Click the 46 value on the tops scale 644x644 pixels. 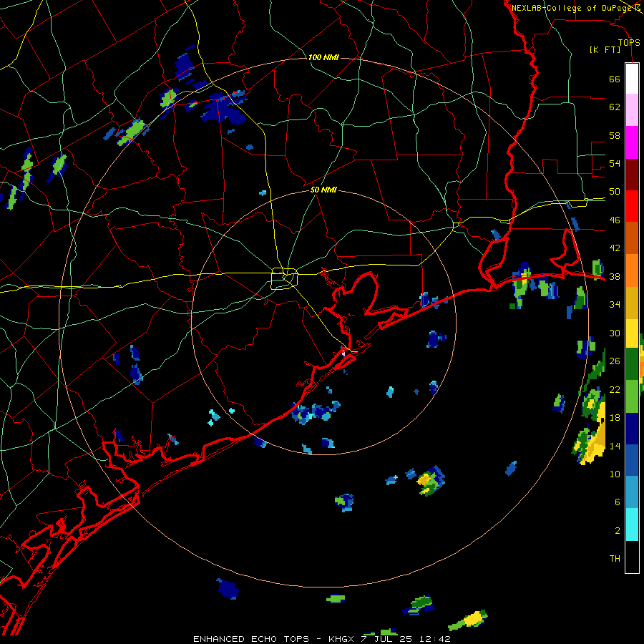coord(615,220)
